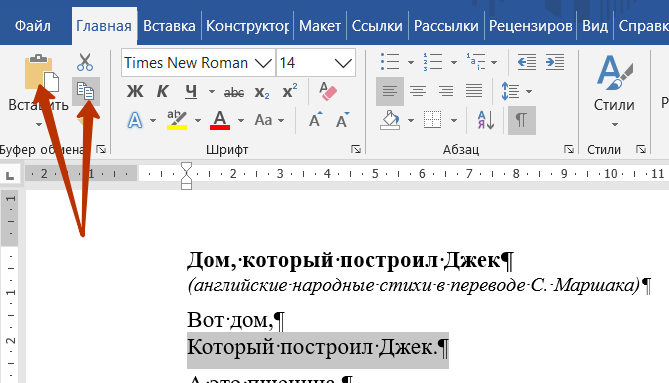Switch to Вставка tab
The image size is (669, 383).
(169, 26)
